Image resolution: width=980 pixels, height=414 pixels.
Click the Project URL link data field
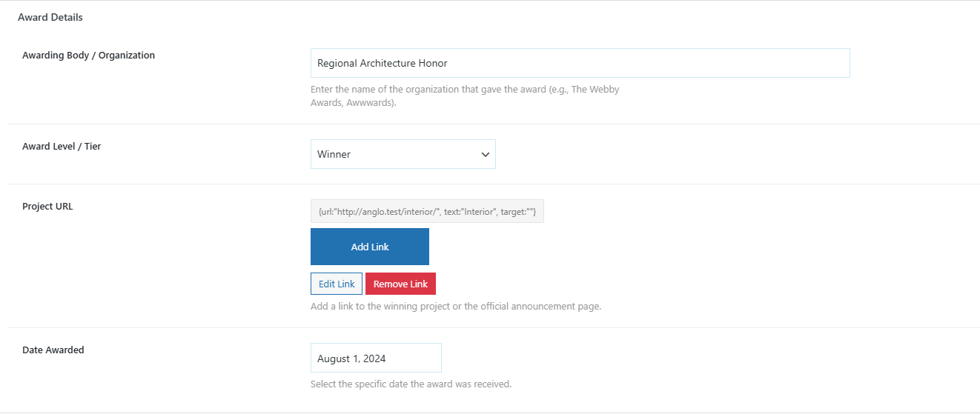pos(427,212)
